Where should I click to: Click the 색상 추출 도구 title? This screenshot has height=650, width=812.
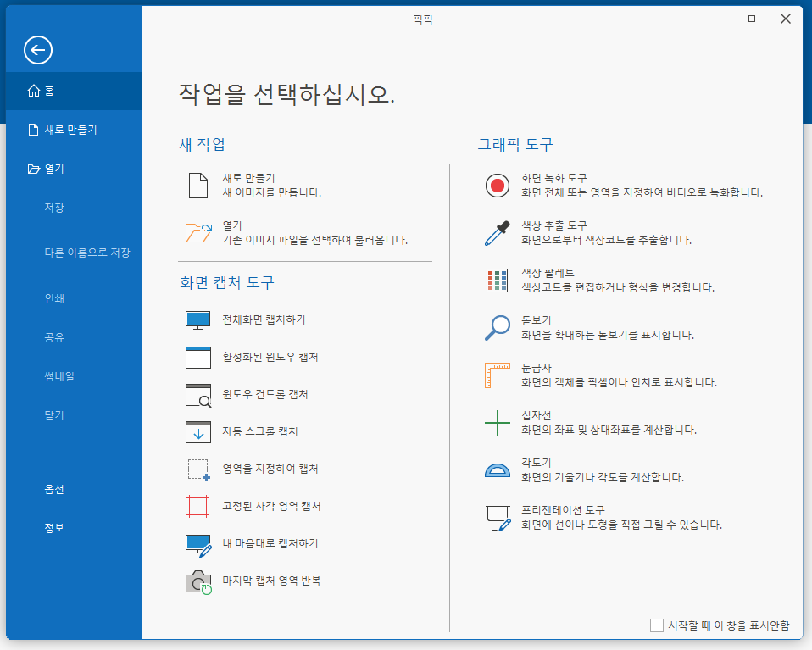coord(554,225)
